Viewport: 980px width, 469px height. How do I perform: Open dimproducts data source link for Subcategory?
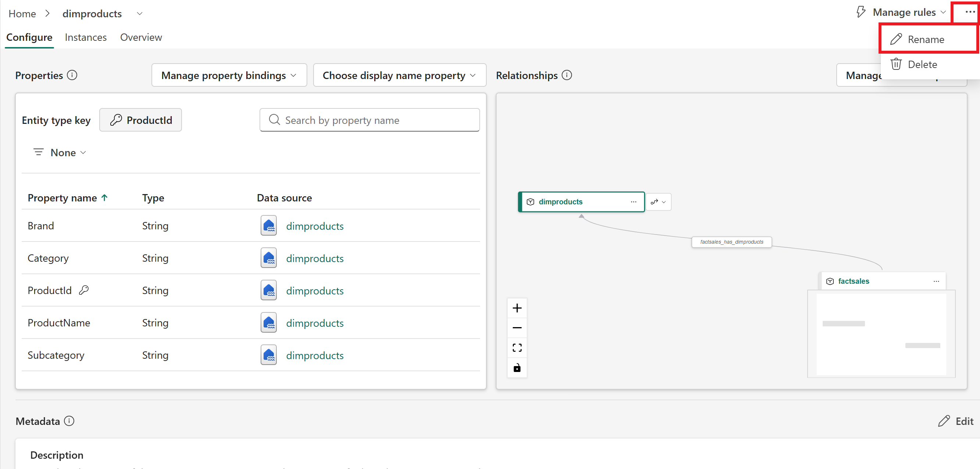[x=315, y=355]
